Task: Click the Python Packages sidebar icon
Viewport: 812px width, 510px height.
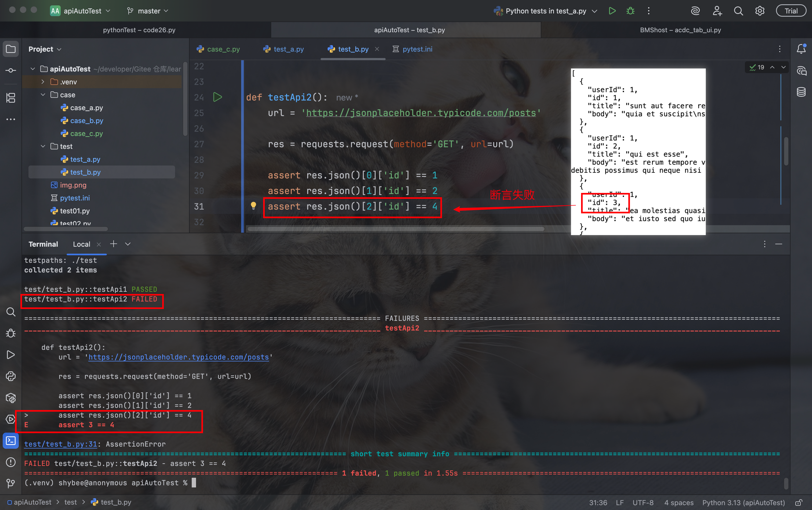Action: click(11, 398)
